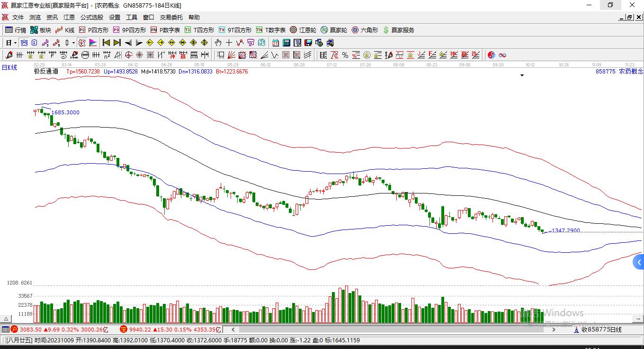
Task: Click the infinity loop icon
Action: coord(502,55)
